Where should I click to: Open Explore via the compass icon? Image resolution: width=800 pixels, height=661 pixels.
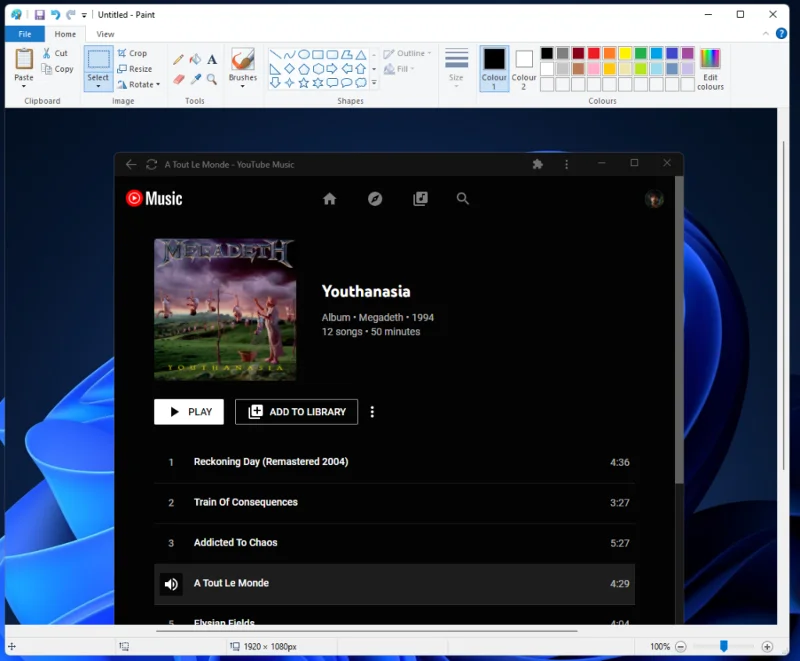pos(375,199)
